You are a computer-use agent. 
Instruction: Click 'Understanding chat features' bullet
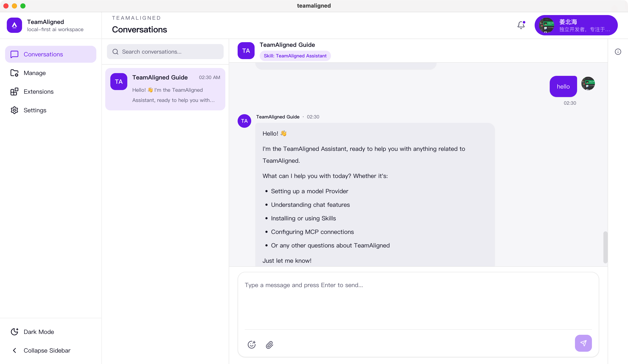coord(310,204)
